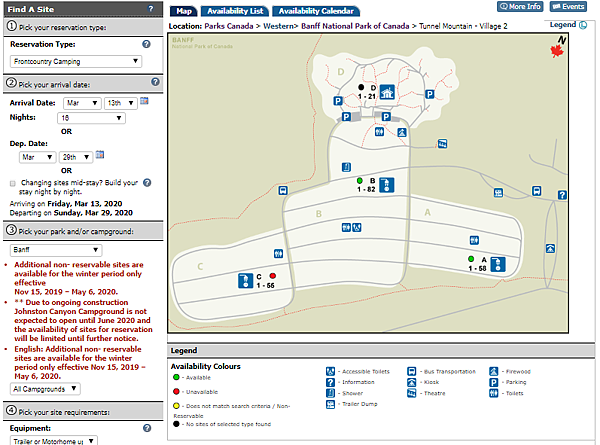Viewport: 600px width, 445px height.
Task: Toggle Legend refresh icon at top right
Action: [583, 25]
